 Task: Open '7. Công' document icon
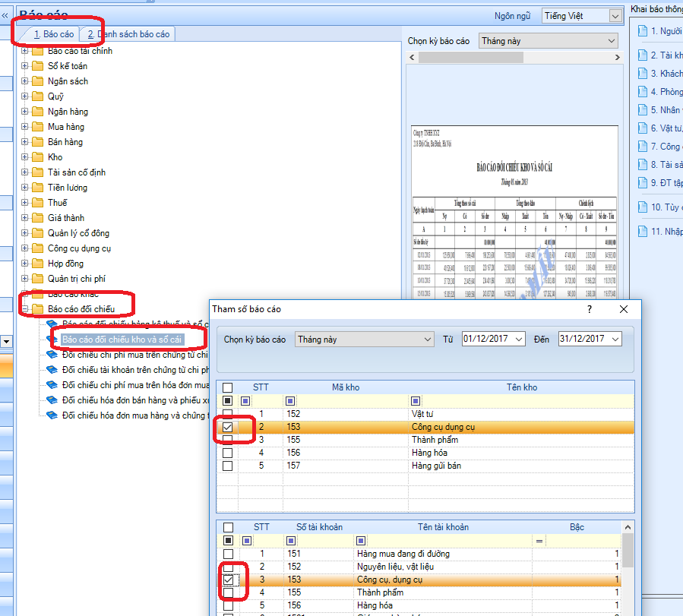pos(643,147)
